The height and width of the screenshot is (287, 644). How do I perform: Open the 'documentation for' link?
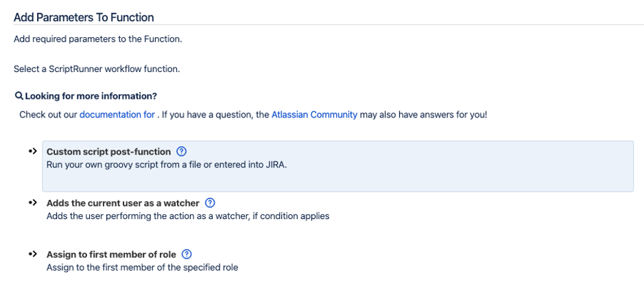[x=117, y=115]
